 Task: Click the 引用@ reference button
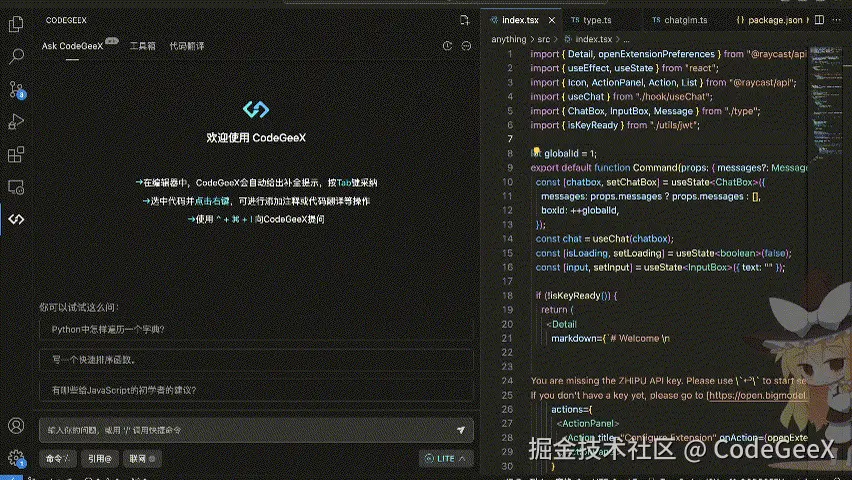[100, 459]
